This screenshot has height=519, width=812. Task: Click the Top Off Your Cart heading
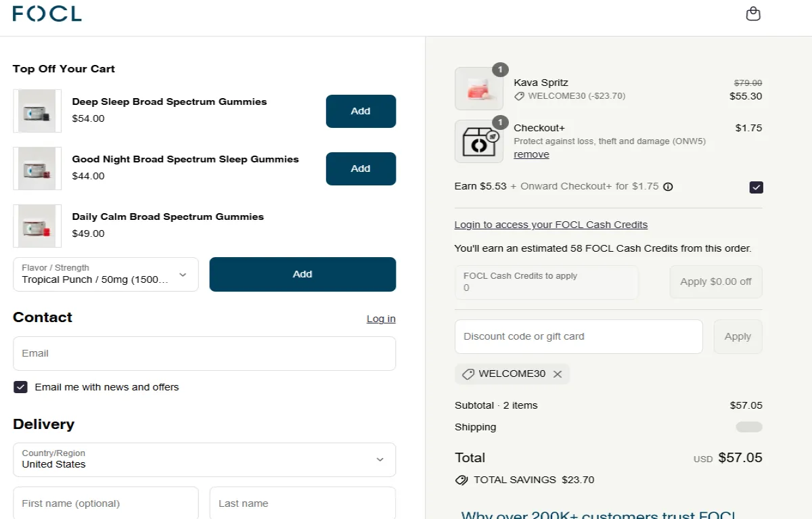tap(64, 68)
